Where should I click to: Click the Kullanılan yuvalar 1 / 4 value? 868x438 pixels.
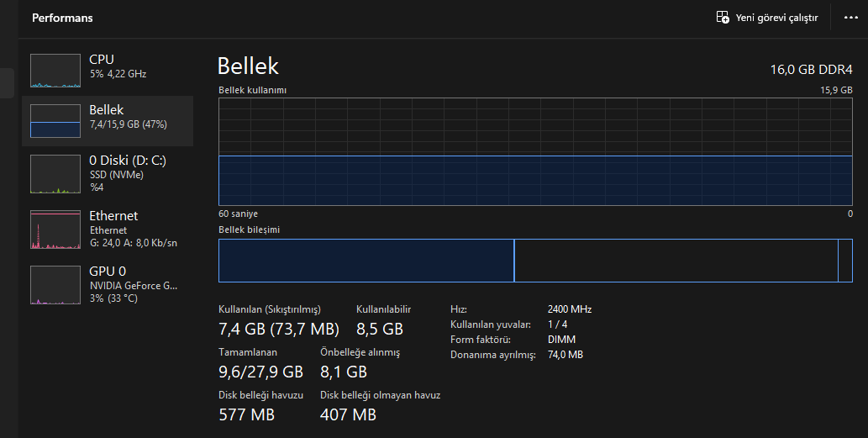point(557,325)
